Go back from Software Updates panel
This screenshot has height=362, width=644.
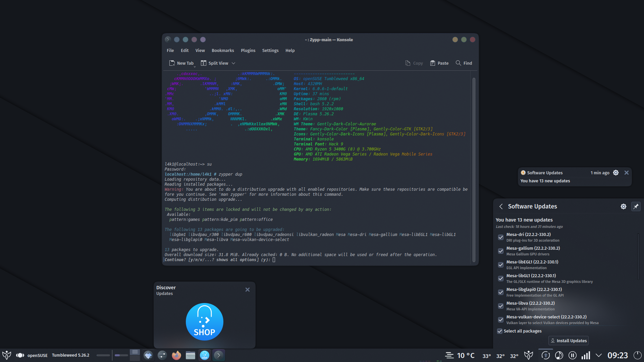pos(501,206)
